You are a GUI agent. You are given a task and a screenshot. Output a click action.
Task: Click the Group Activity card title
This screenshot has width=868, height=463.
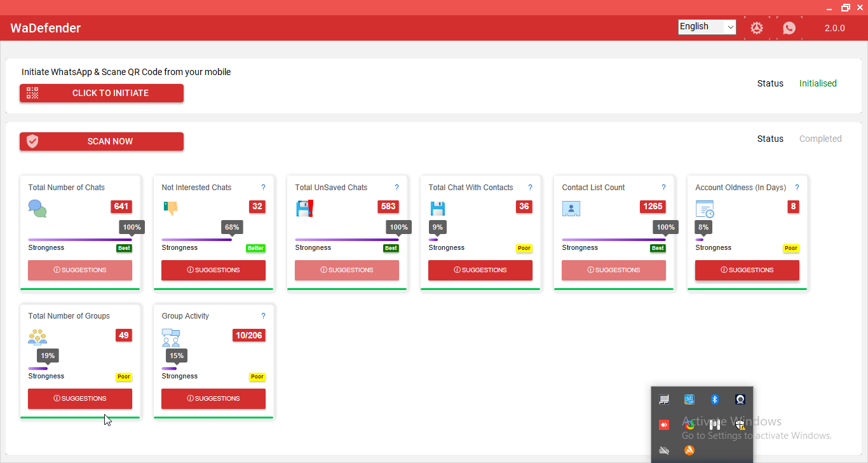[x=185, y=316]
